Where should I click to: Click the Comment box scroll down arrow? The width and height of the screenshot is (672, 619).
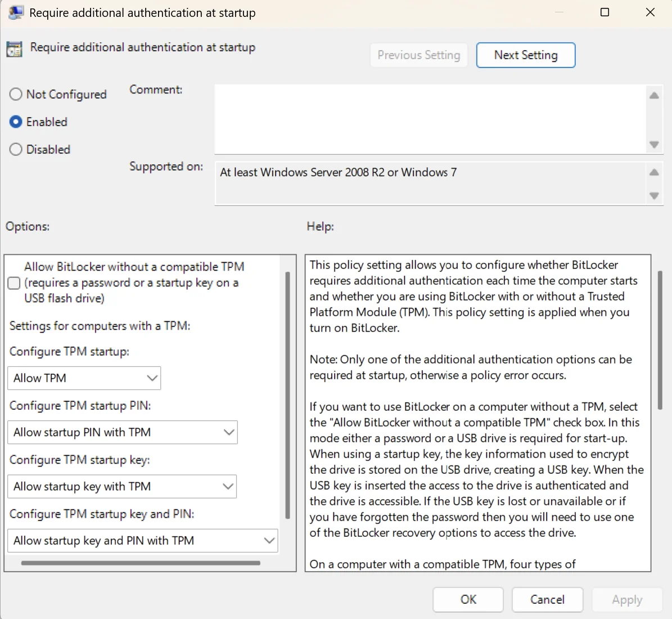coord(654,145)
